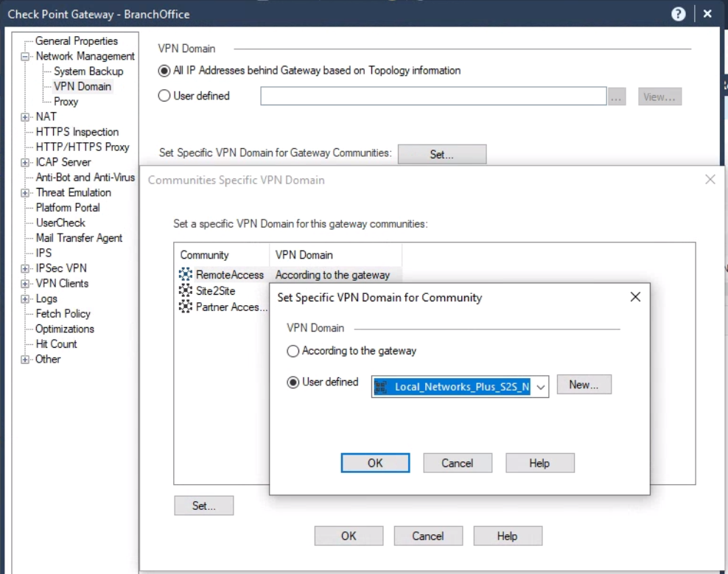Click New... button beside user defined dropdown
728x574 pixels.
(584, 385)
